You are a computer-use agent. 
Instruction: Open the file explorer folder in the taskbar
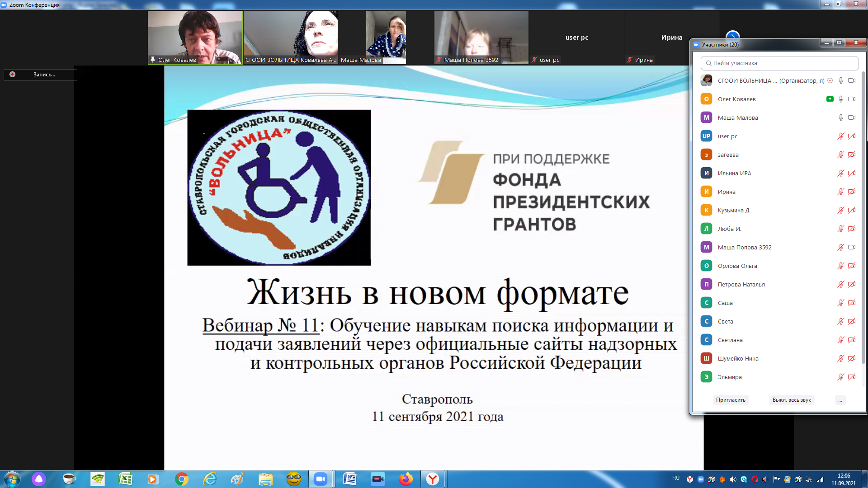coord(266,479)
